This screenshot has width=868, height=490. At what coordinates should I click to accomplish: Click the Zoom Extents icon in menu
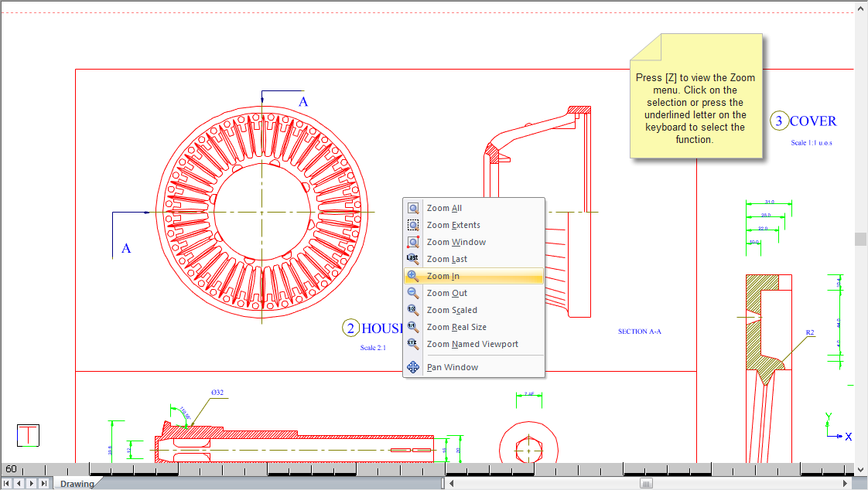click(x=413, y=226)
